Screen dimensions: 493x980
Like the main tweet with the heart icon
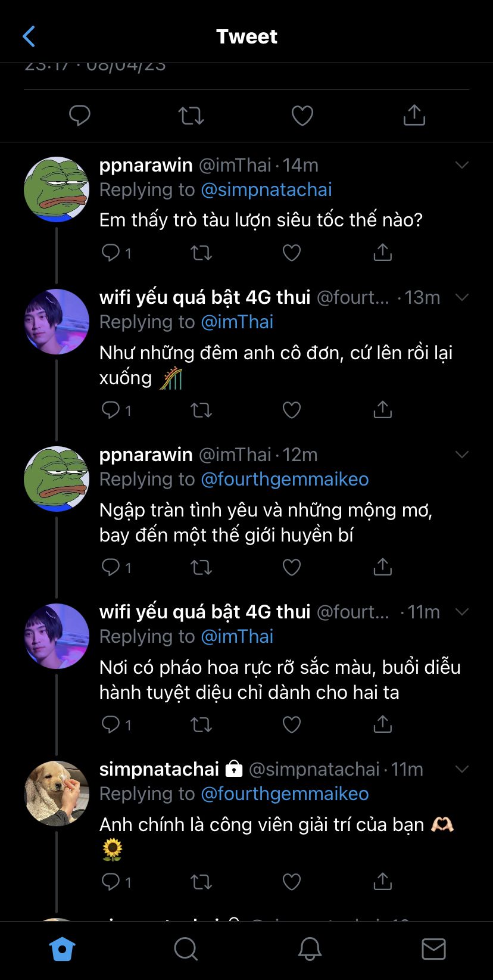(x=302, y=116)
